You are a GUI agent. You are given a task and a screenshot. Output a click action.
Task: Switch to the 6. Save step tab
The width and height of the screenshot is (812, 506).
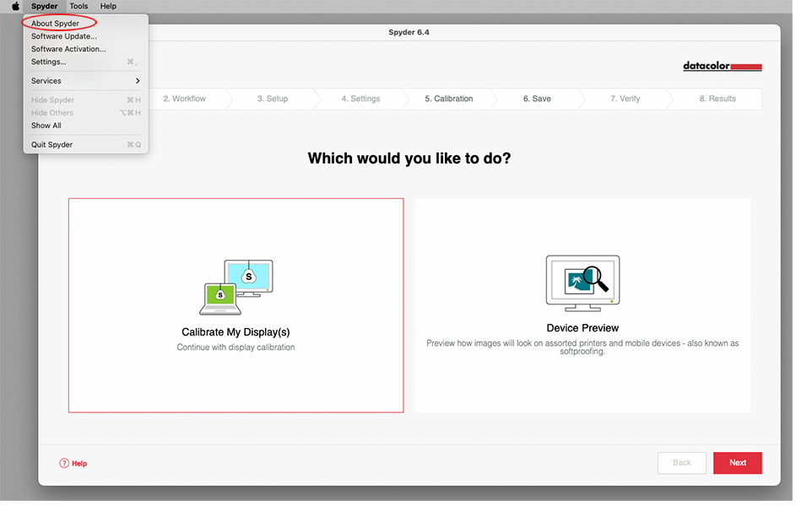pos(537,99)
